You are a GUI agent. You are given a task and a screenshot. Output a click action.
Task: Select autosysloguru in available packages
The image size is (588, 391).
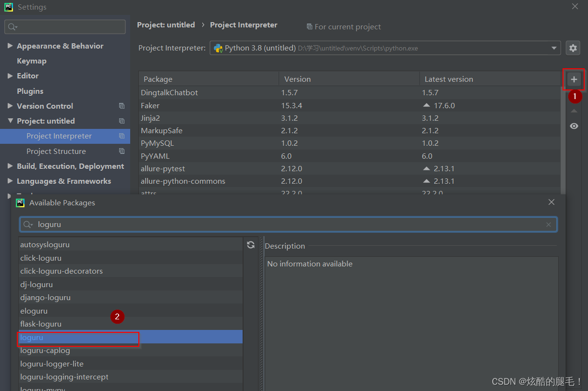point(131,244)
